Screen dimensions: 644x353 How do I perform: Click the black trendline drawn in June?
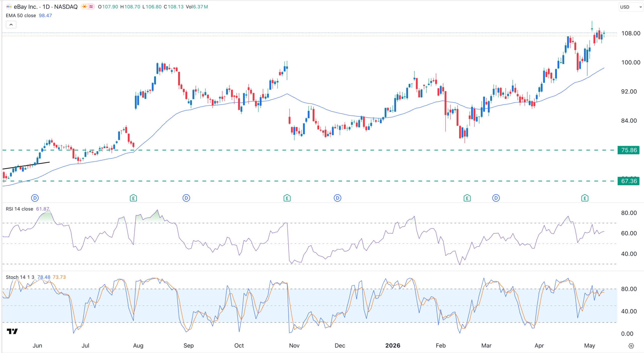(x=26, y=165)
